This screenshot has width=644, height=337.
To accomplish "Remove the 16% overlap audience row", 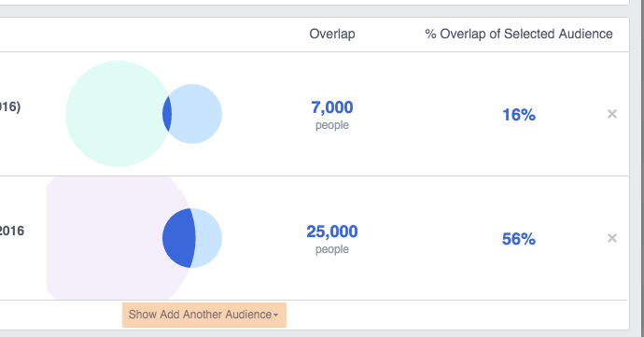I will pos(612,114).
